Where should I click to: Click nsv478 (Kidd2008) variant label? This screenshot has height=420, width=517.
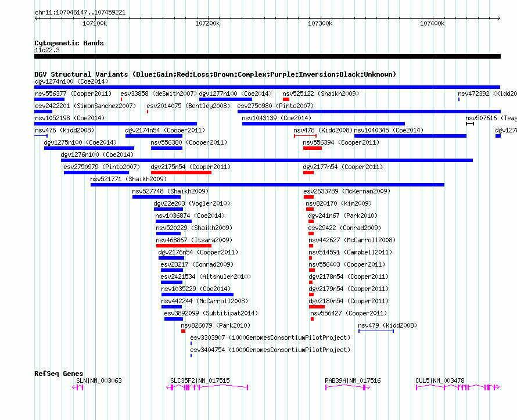click(x=323, y=130)
